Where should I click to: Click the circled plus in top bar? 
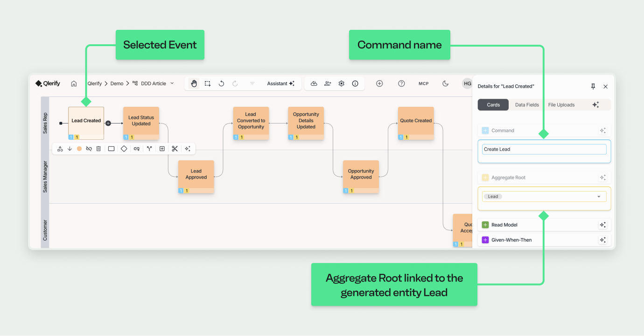(379, 83)
